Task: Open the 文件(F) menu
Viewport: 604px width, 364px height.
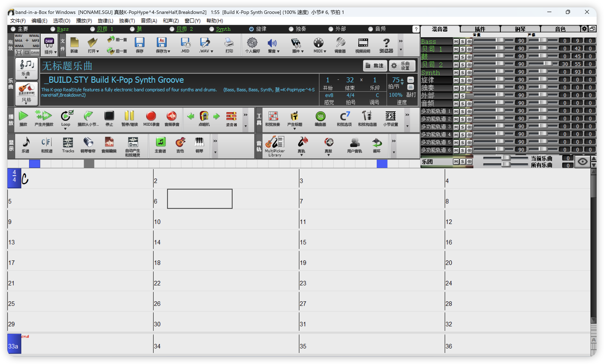Action: pyautogui.click(x=18, y=21)
